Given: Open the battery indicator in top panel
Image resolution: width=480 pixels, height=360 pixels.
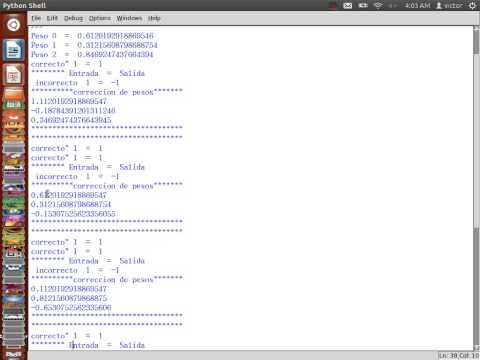Looking at the screenshot, I should click(363, 6).
